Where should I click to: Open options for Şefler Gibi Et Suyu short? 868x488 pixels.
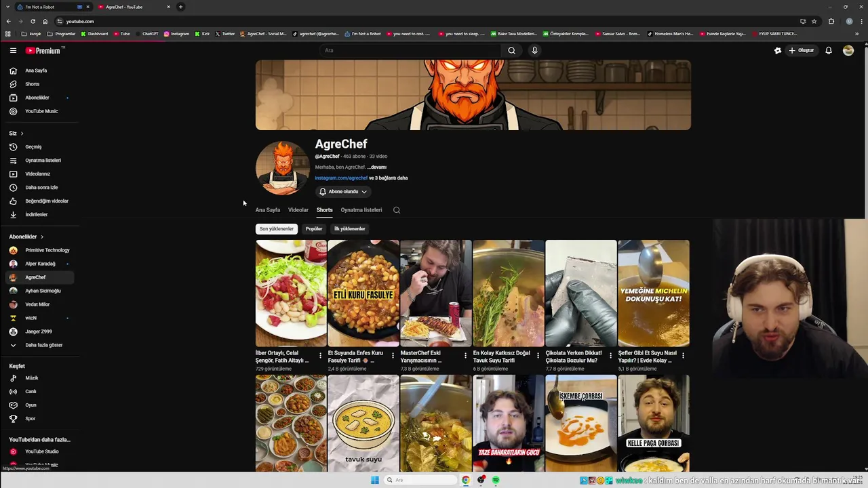(x=683, y=355)
